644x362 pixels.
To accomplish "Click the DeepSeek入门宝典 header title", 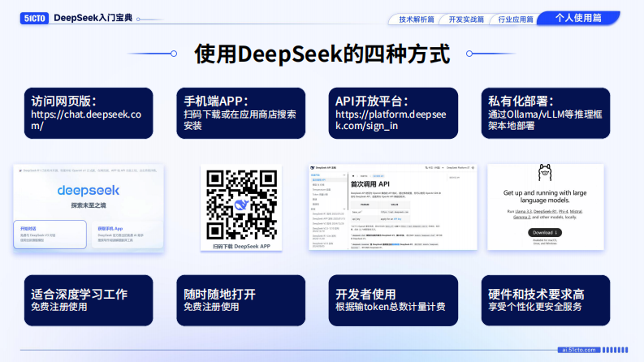I will tap(93, 18).
